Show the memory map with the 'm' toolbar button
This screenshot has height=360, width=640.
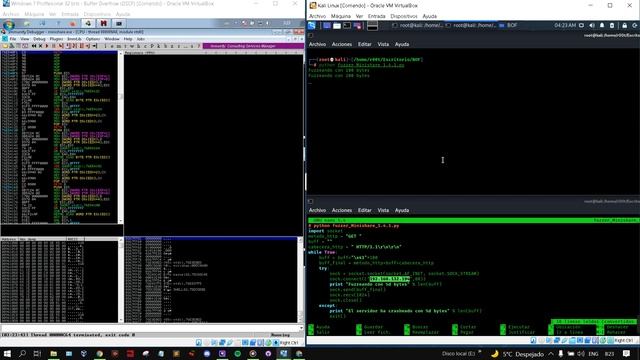click(x=118, y=46)
